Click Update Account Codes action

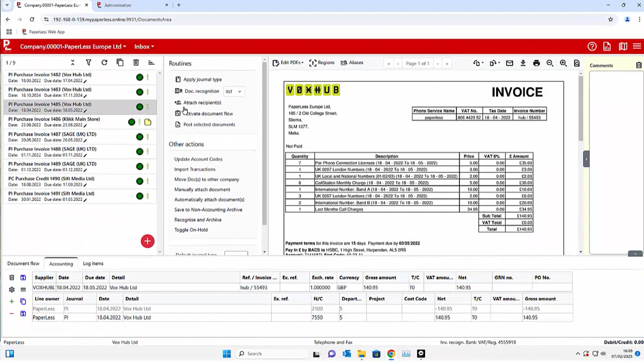point(198,159)
